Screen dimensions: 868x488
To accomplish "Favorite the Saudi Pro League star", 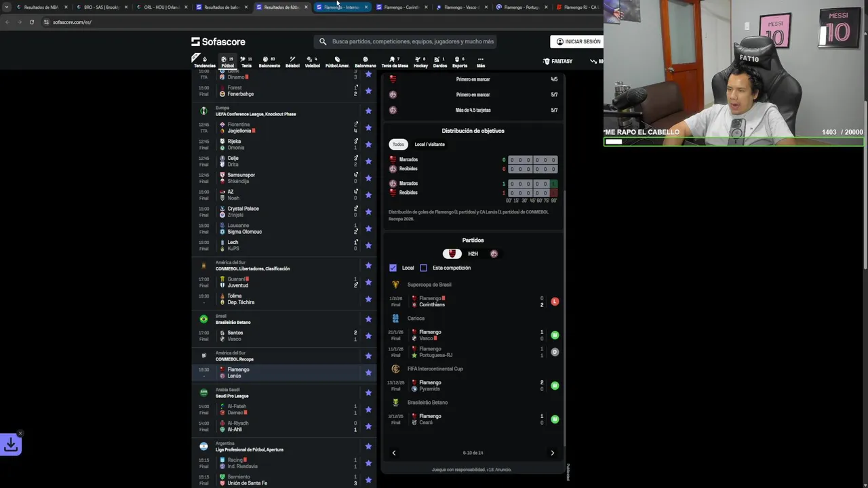I will click(368, 392).
